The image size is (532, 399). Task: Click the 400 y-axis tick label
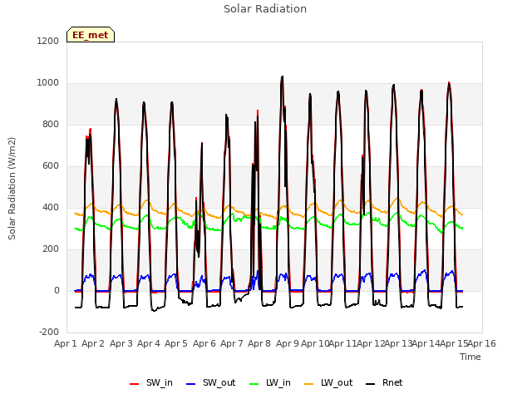point(51,207)
